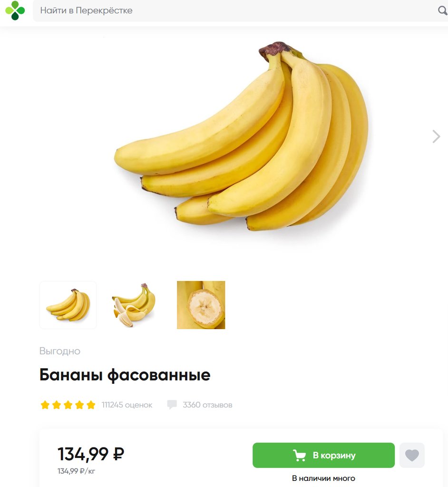Toggle the heart favorite button
The image size is (448, 487).
(x=412, y=455)
